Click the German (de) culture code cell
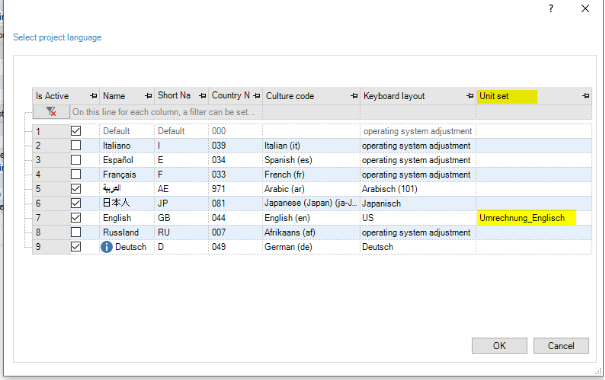 point(311,247)
